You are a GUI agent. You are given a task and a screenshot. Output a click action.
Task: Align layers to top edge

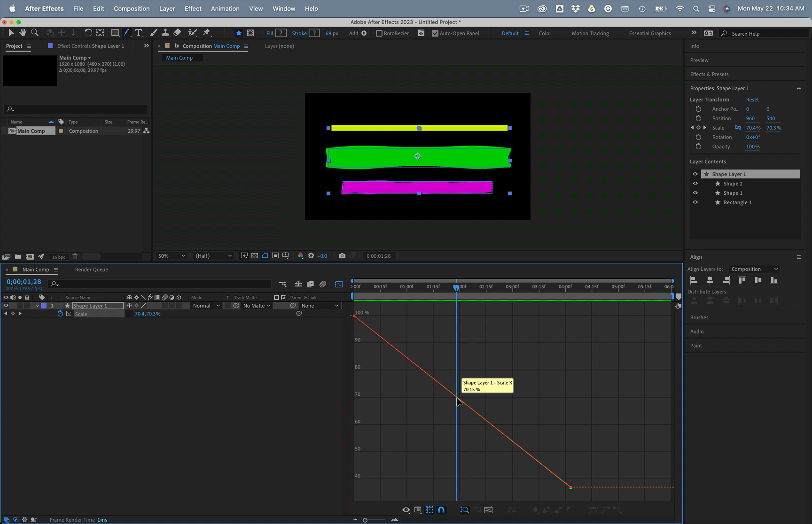click(x=742, y=280)
